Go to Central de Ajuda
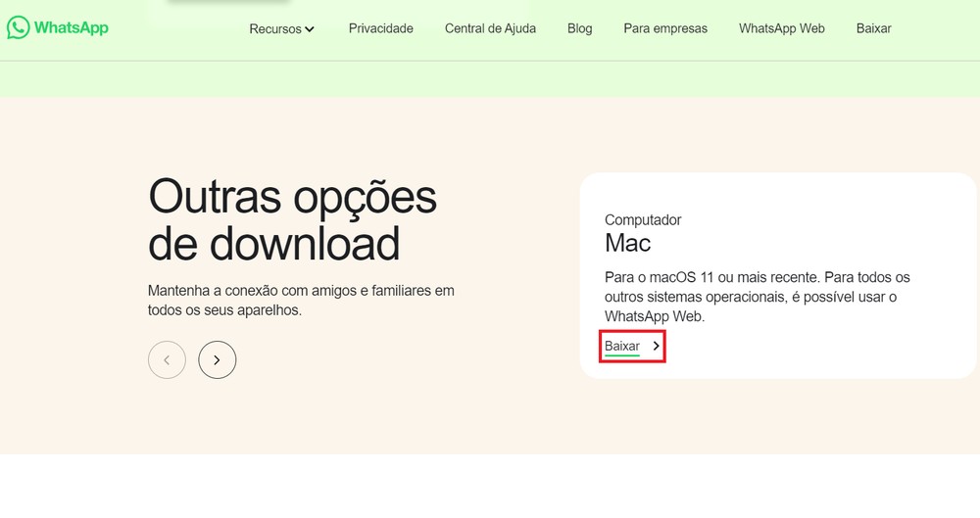The width and height of the screenshot is (980, 518). pos(490,28)
